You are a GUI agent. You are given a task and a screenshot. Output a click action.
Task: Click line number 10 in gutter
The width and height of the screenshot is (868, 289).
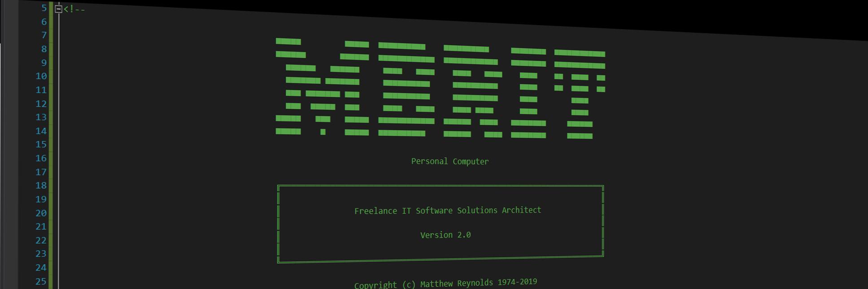tap(41, 76)
